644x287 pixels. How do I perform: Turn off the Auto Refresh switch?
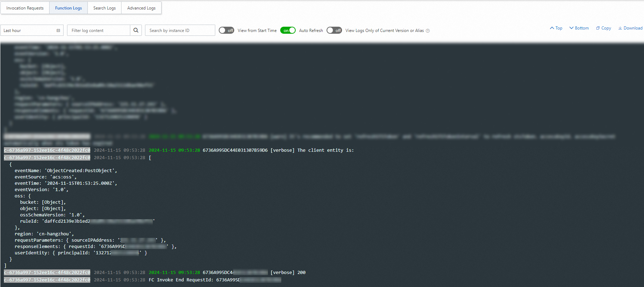click(x=288, y=31)
